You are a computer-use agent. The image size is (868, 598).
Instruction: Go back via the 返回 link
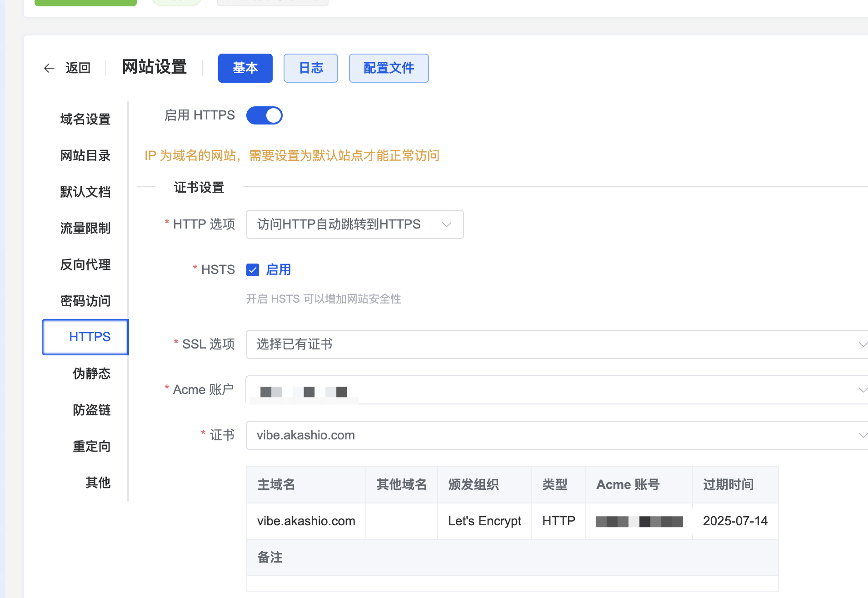pos(78,68)
